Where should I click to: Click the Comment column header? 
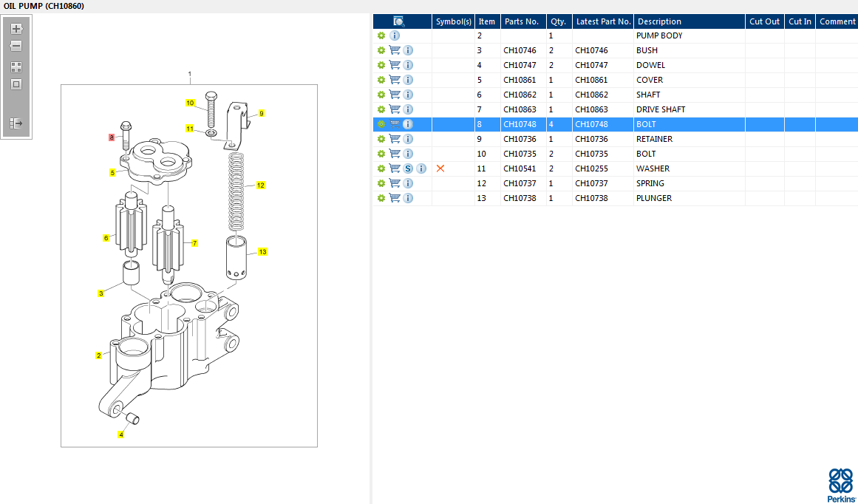(x=837, y=21)
